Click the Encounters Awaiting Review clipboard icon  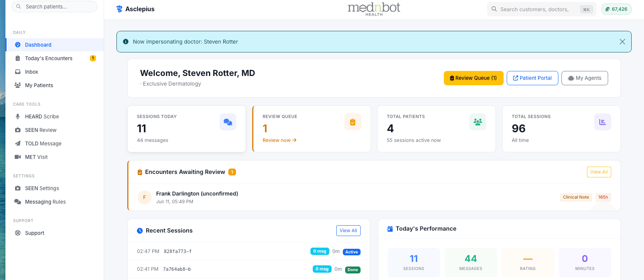pyautogui.click(x=140, y=172)
